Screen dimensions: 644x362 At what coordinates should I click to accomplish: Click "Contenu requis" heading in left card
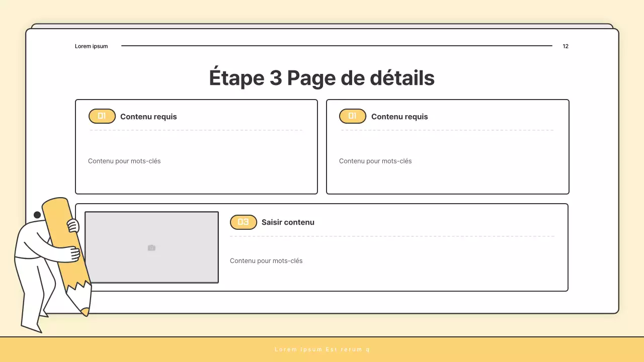pos(148,117)
